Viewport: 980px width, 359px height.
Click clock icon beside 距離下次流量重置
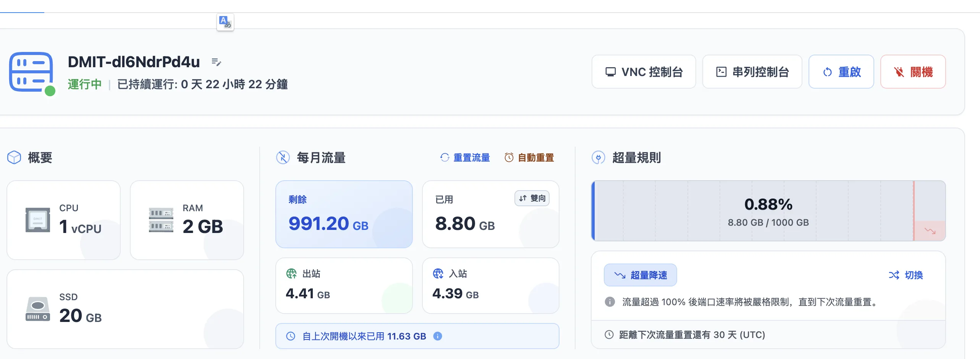pyautogui.click(x=609, y=335)
